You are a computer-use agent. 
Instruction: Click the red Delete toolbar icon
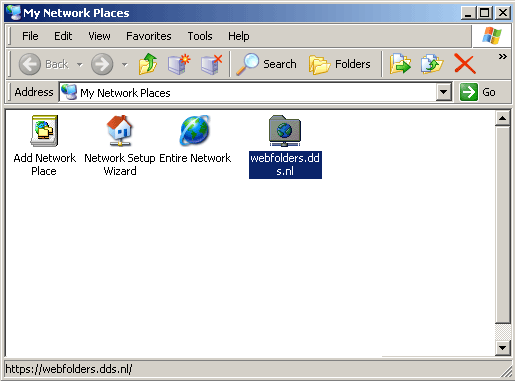[x=465, y=64]
